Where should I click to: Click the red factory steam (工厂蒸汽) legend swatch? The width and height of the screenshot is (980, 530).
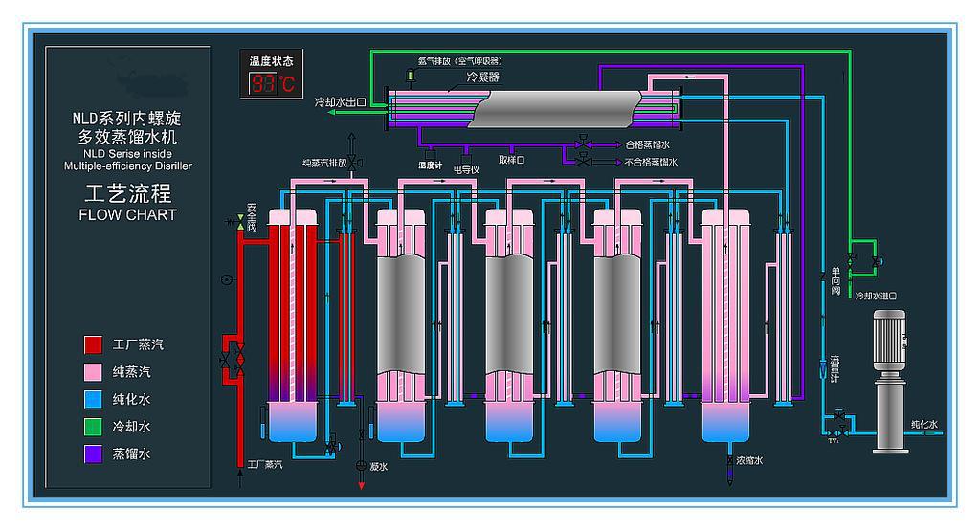point(93,344)
